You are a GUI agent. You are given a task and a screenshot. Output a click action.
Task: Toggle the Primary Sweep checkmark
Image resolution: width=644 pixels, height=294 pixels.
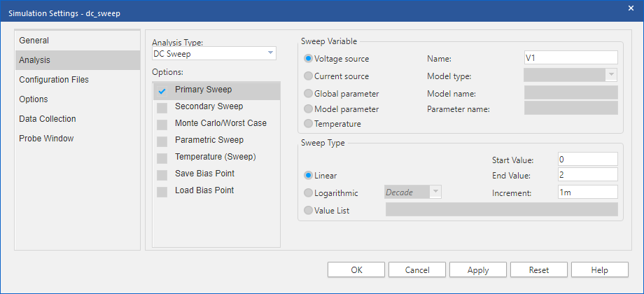(162, 91)
